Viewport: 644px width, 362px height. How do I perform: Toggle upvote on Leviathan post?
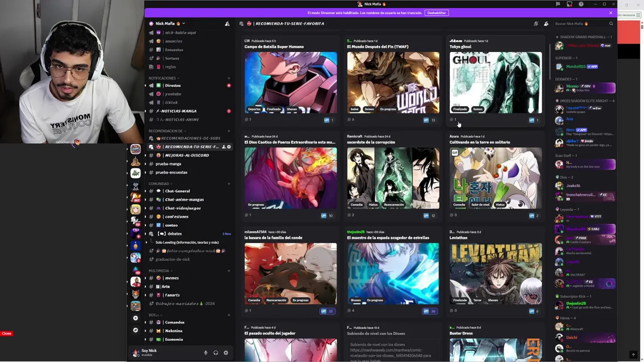point(534,311)
